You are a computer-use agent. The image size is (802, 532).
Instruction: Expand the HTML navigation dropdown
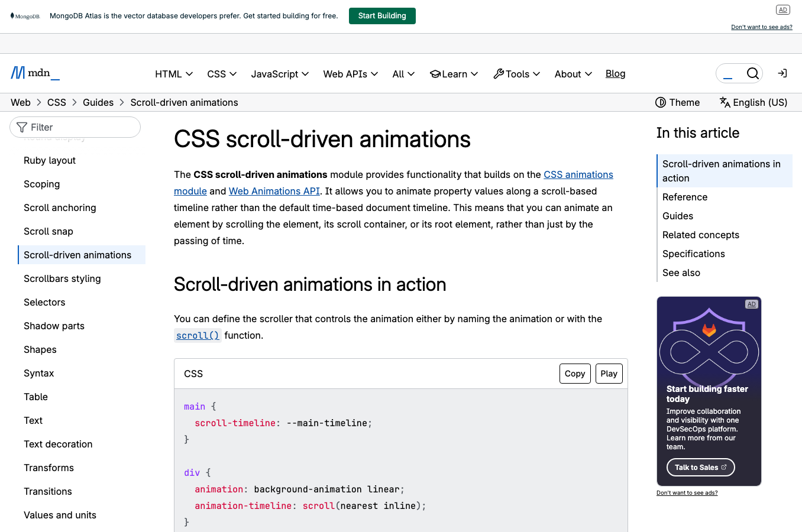(173, 73)
